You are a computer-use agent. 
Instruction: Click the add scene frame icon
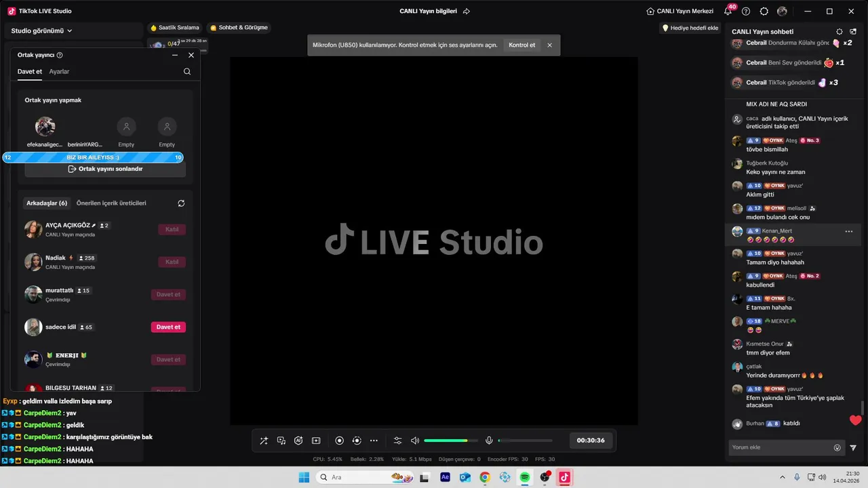click(x=316, y=441)
